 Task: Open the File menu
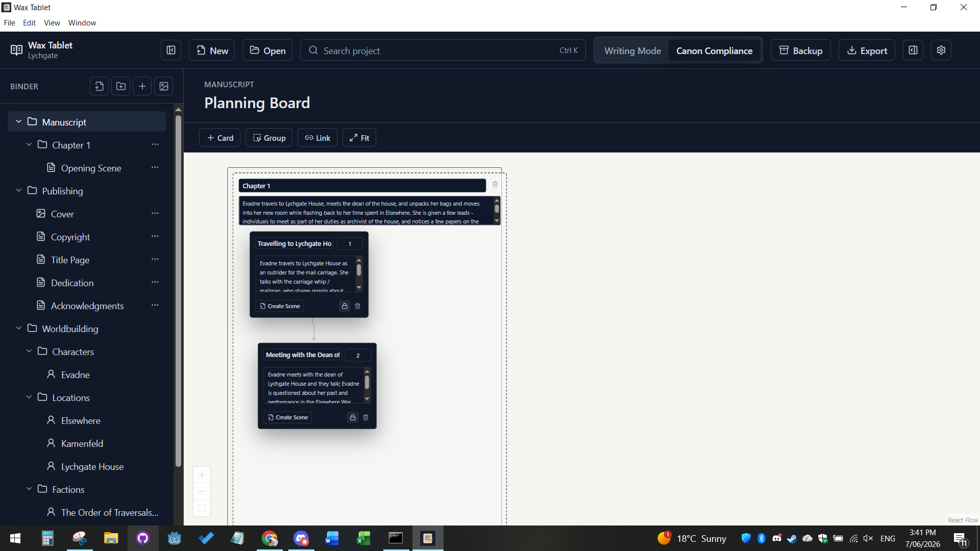point(9,23)
